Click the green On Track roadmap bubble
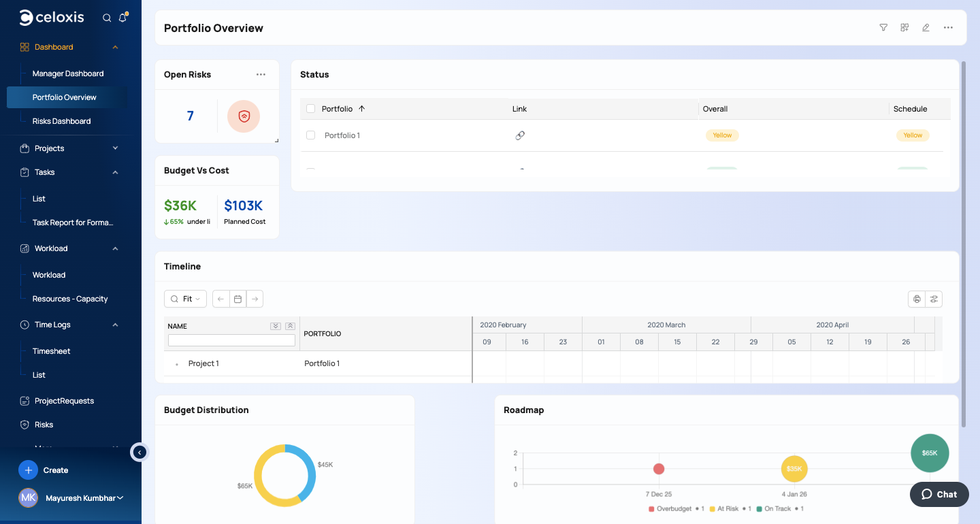Image resolution: width=980 pixels, height=524 pixels. (930, 453)
